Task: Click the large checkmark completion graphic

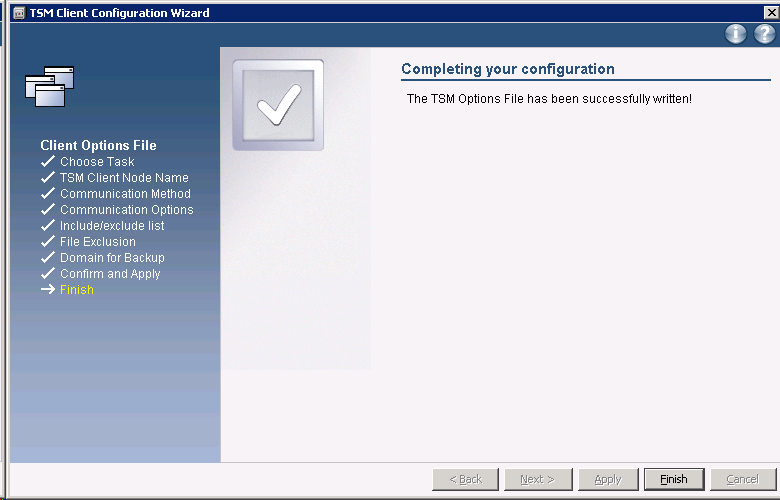Action: [x=278, y=106]
